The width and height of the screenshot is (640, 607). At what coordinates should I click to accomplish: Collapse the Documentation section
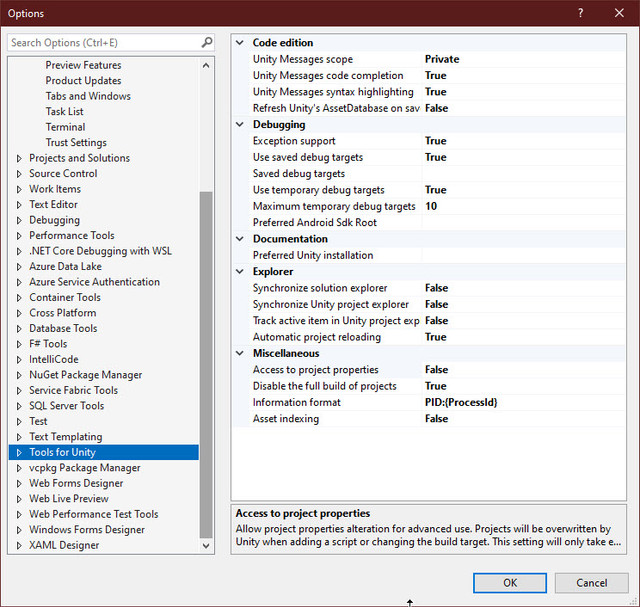click(x=240, y=239)
